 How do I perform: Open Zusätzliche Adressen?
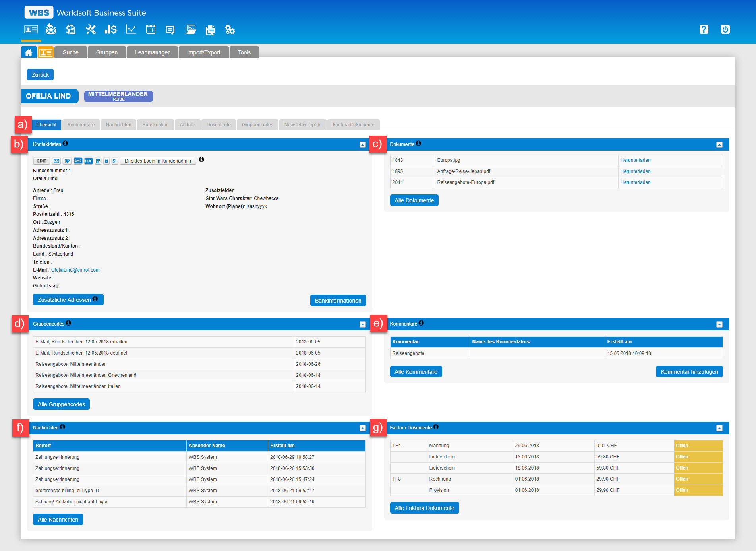[68, 300]
